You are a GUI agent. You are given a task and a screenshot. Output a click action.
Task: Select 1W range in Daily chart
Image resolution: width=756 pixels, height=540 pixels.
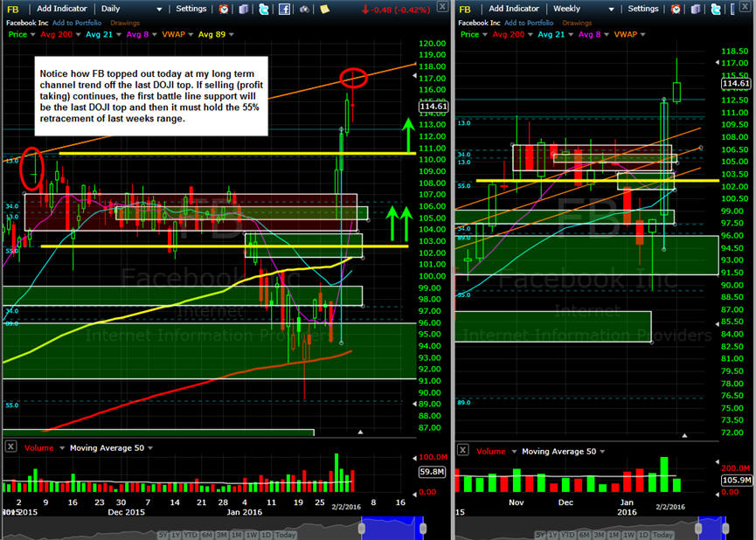click(251, 535)
